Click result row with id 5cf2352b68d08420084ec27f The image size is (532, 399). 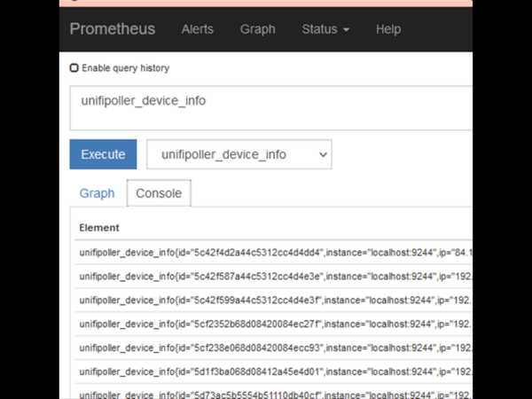pos(273,324)
